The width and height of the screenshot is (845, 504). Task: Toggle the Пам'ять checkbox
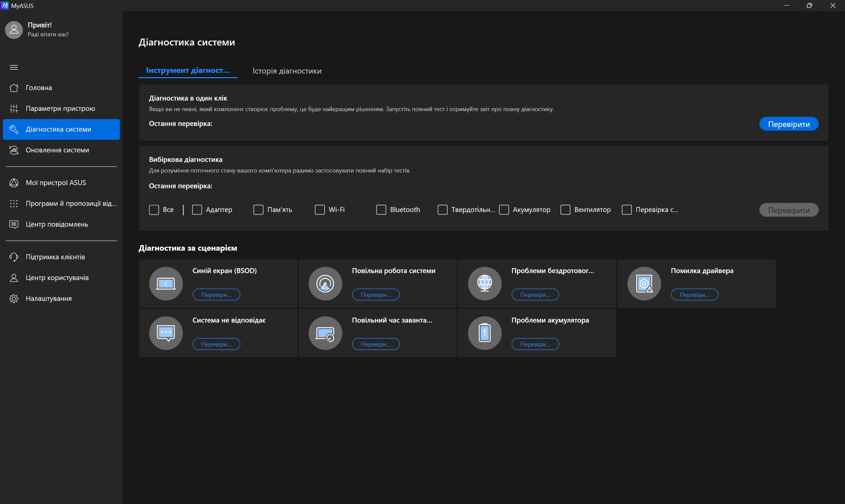[258, 209]
